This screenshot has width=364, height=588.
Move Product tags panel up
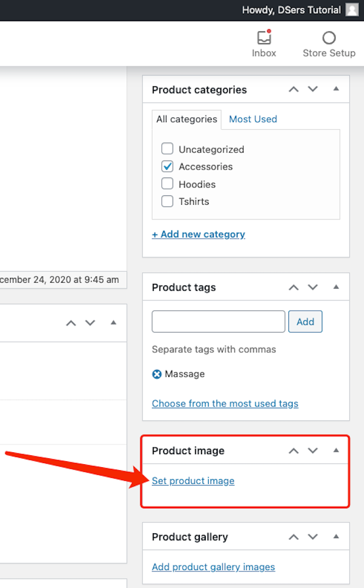pos(294,287)
